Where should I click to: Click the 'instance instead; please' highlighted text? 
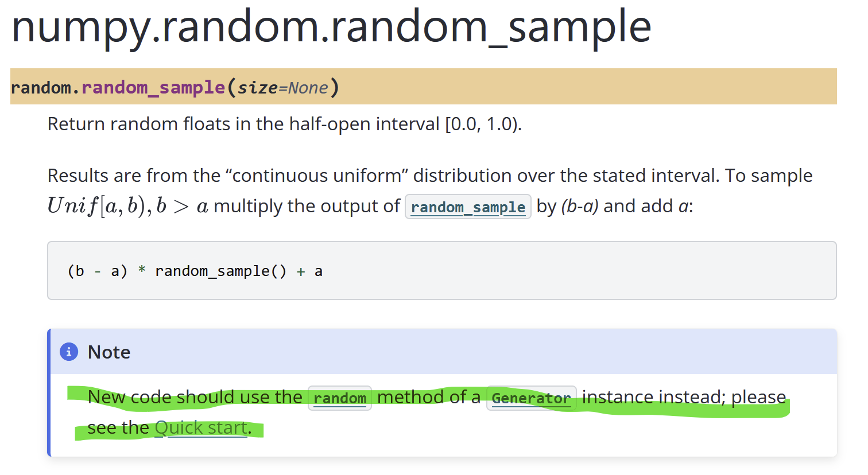coord(684,397)
